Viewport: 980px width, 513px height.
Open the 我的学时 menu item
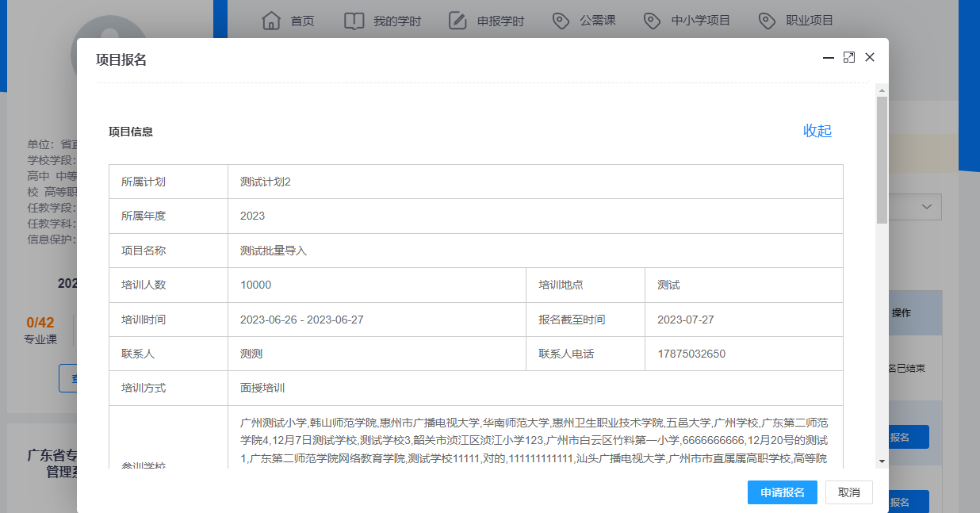point(396,21)
